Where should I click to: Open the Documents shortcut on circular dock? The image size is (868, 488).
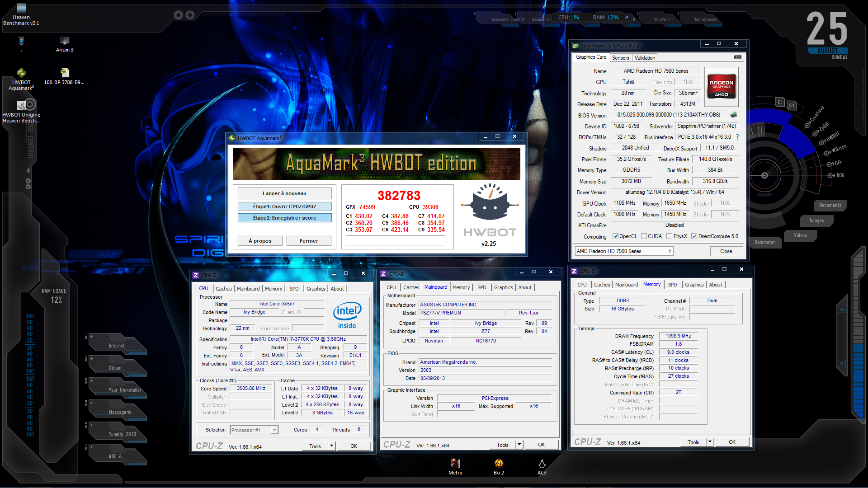point(830,205)
